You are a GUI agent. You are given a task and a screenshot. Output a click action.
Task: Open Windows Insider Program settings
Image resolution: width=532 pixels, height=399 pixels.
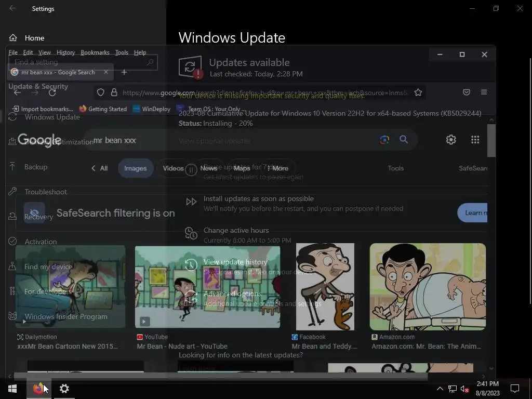[x=66, y=316]
